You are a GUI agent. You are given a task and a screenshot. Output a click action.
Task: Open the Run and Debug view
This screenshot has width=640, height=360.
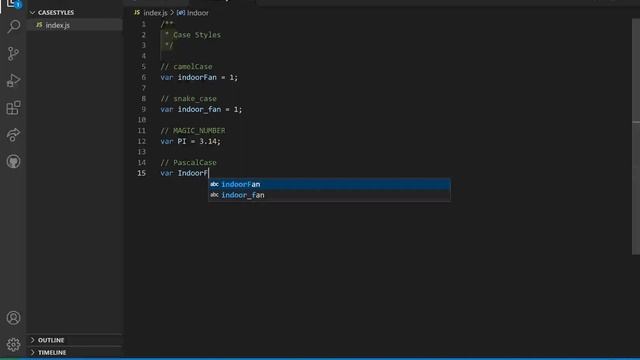tap(13, 80)
